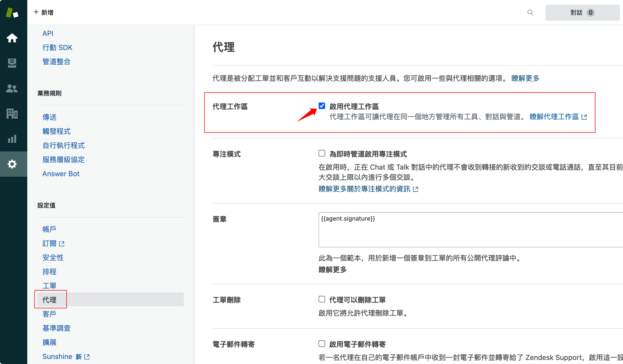
Task: Open the Admin gear icon
Action: pos(12,164)
